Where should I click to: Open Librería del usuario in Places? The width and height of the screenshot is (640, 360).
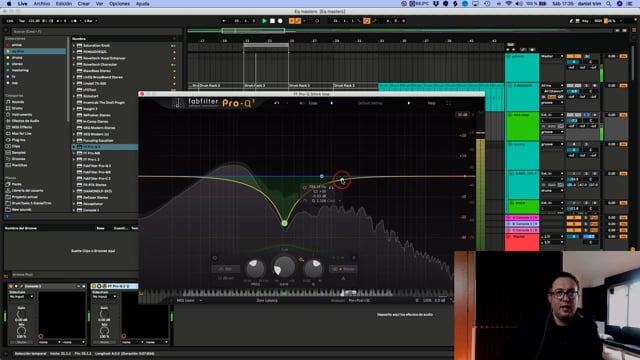point(27,191)
